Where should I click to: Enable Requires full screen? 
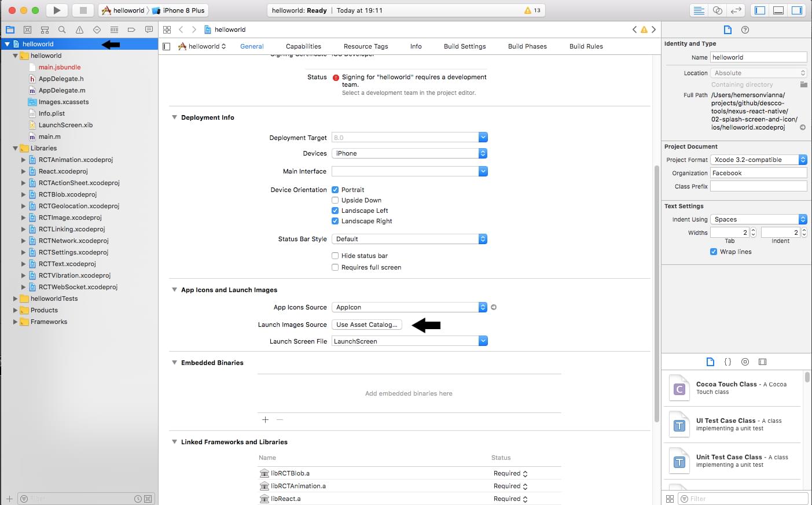[335, 267]
